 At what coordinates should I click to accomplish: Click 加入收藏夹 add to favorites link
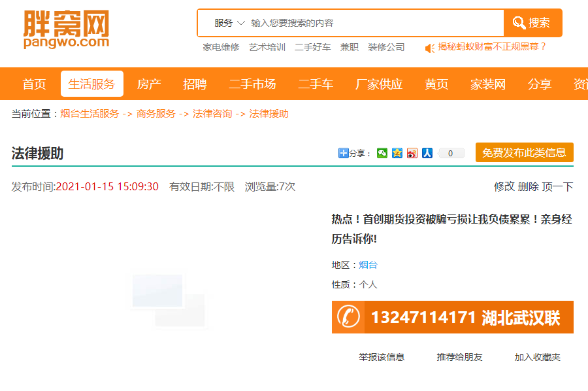coord(538,357)
